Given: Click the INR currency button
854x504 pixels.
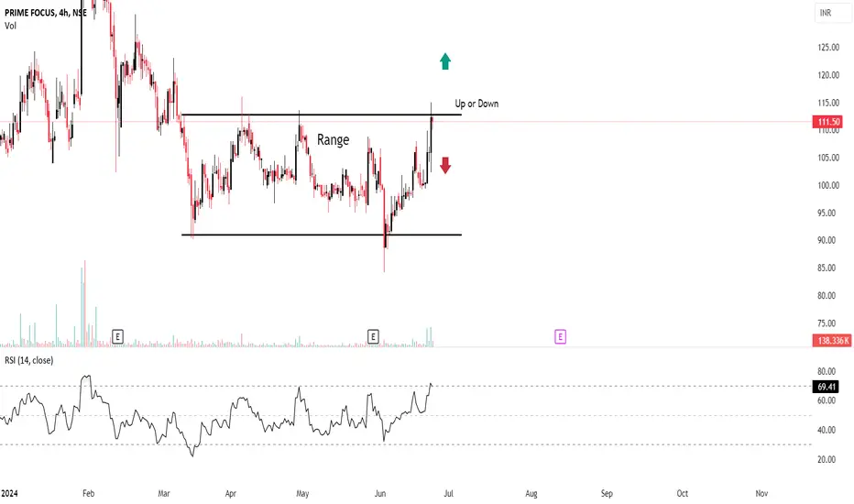Looking at the screenshot, I should point(832,13).
